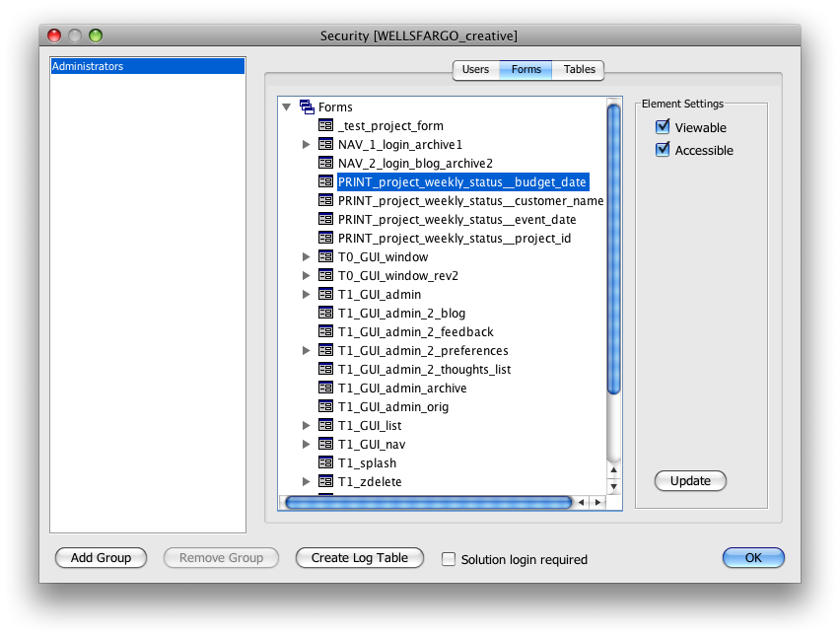Click form icon beside _test_project_form
This screenshot has width=840, height=637.
pyautogui.click(x=325, y=125)
